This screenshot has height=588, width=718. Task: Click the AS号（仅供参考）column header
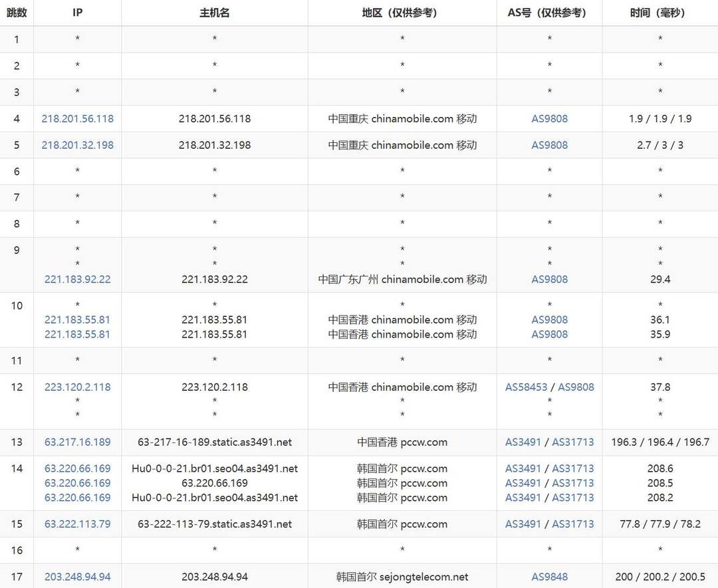[550, 13]
